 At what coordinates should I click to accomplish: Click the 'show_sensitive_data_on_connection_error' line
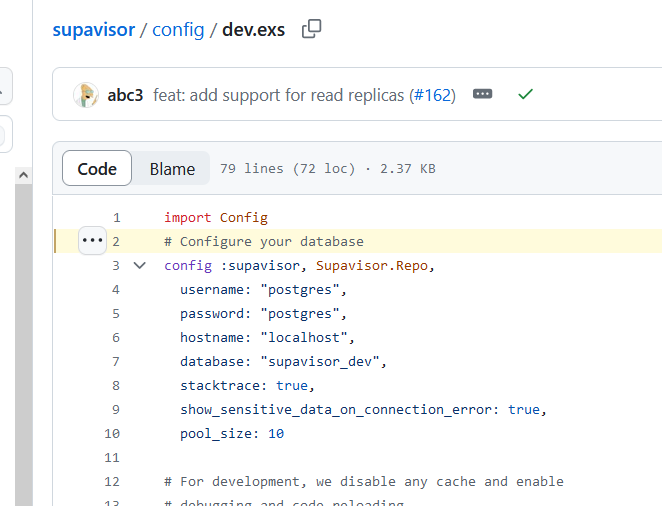click(x=364, y=410)
